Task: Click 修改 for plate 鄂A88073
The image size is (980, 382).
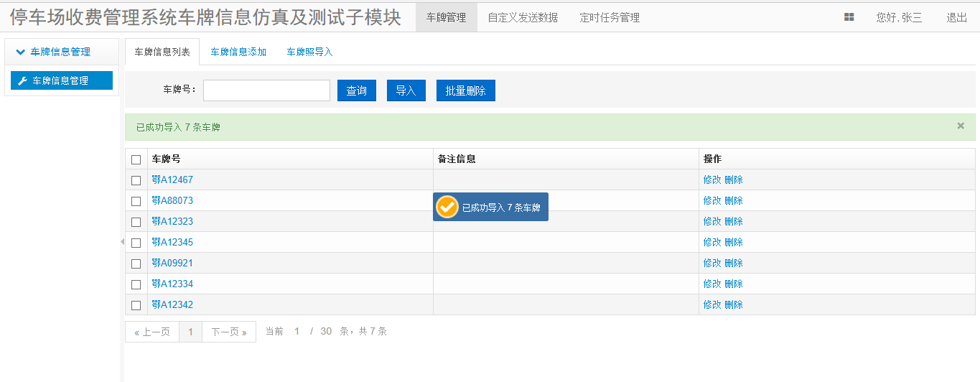Action: pyautogui.click(x=712, y=200)
